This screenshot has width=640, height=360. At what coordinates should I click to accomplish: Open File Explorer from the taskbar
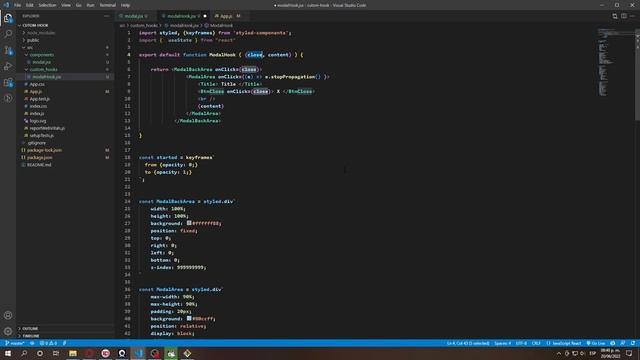pos(73,353)
